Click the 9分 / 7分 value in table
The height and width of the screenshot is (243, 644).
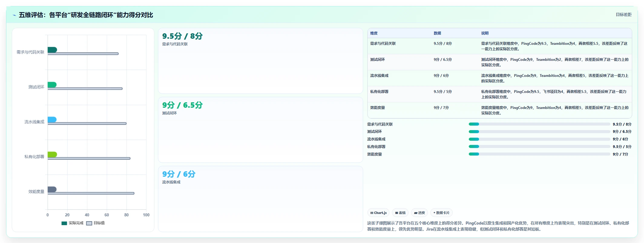(441, 108)
